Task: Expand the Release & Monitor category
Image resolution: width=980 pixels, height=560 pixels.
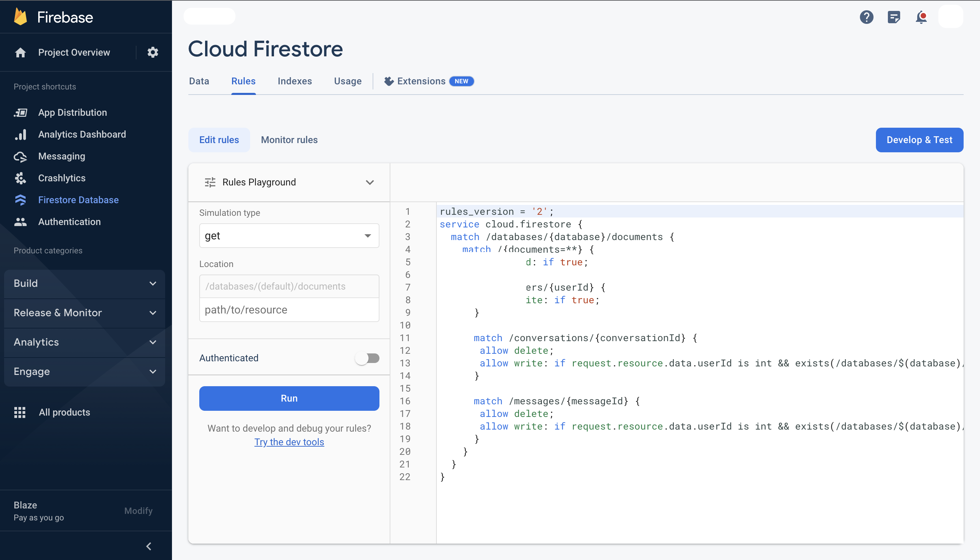Action: point(85,313)
